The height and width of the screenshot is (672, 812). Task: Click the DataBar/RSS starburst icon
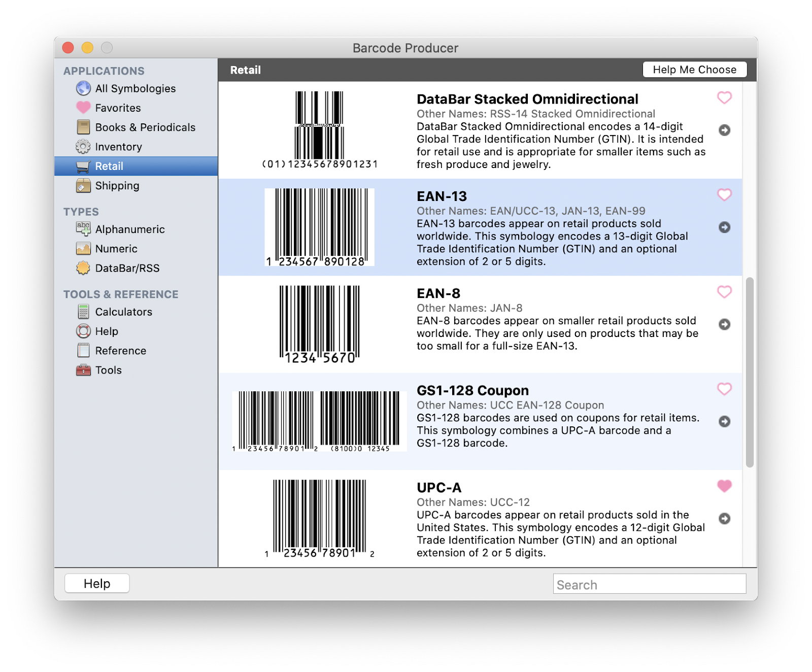tap(83, 268)
